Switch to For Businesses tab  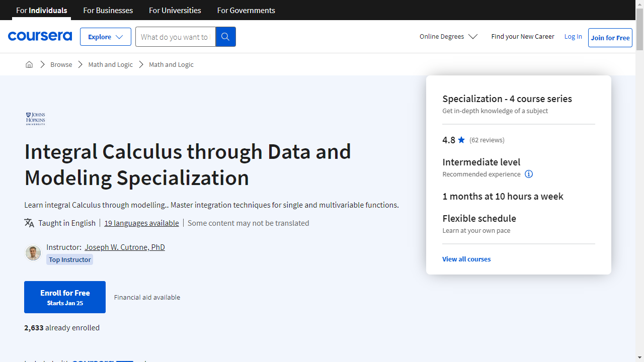click(x=108, y=10)
